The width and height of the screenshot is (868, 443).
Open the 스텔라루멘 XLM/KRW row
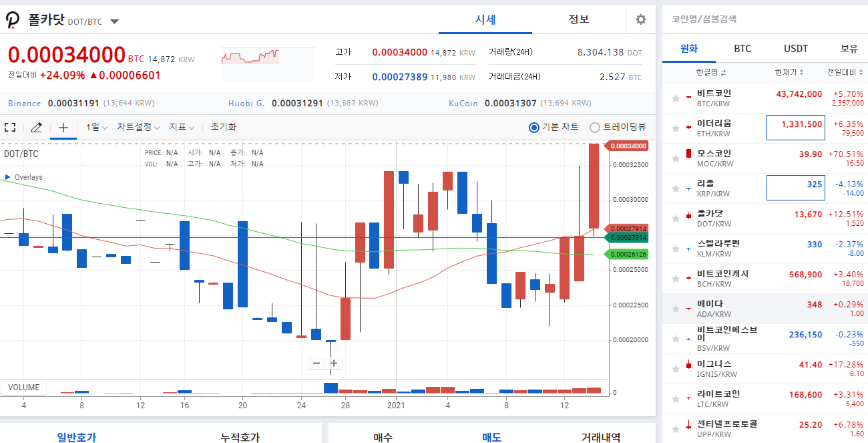pos(765,249)
